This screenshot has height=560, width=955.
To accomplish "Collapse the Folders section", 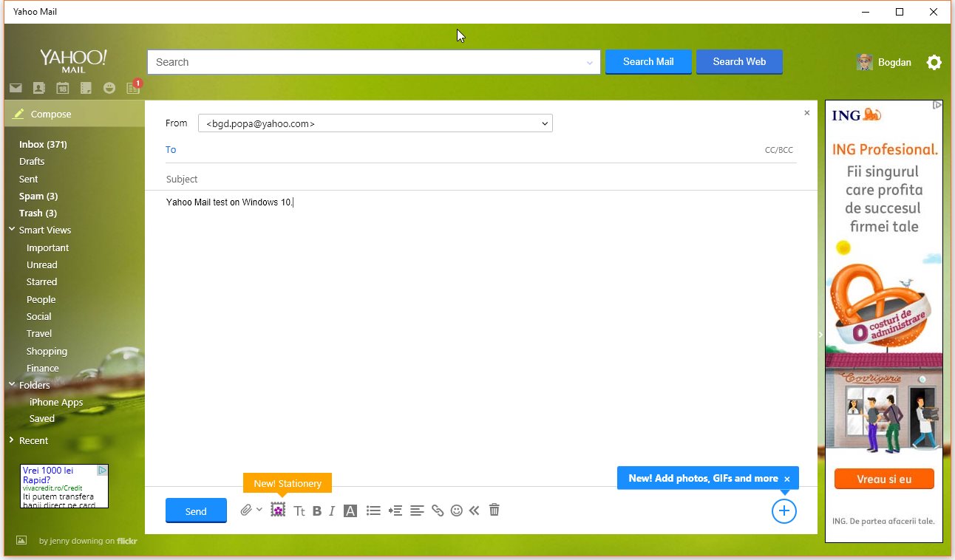I will 12,384.
